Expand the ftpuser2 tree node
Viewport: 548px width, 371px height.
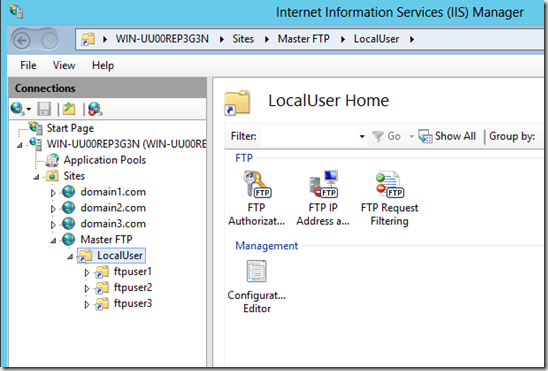pyautogui.click(x=87, y=289)
